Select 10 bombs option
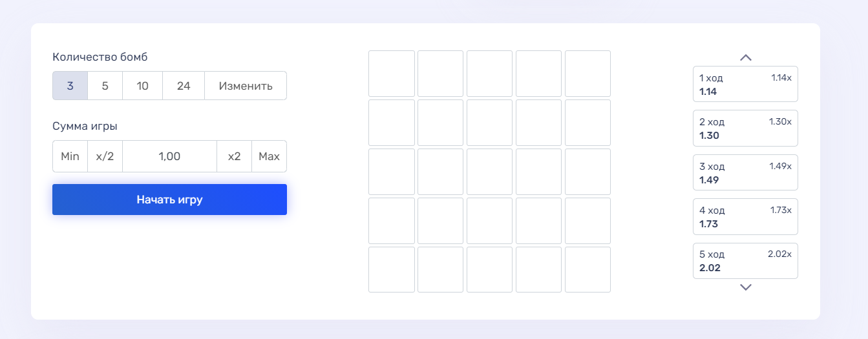This screenshot has width=868, height=339. [142, 86]
